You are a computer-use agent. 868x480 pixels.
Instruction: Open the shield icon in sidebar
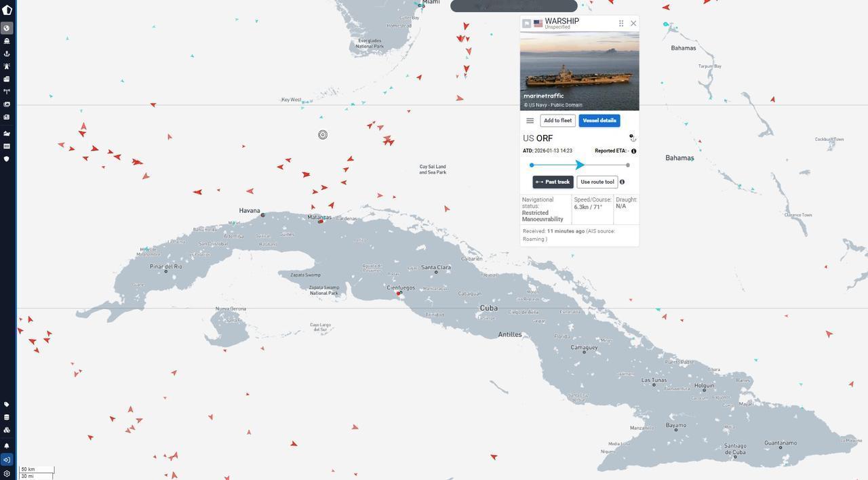(x=7, y=159)
